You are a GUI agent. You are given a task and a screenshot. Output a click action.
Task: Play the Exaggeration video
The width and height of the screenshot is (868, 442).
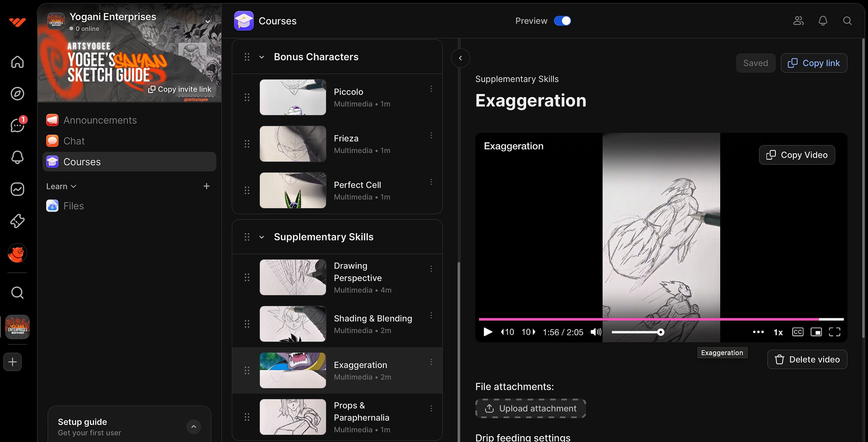click(488, 332)
